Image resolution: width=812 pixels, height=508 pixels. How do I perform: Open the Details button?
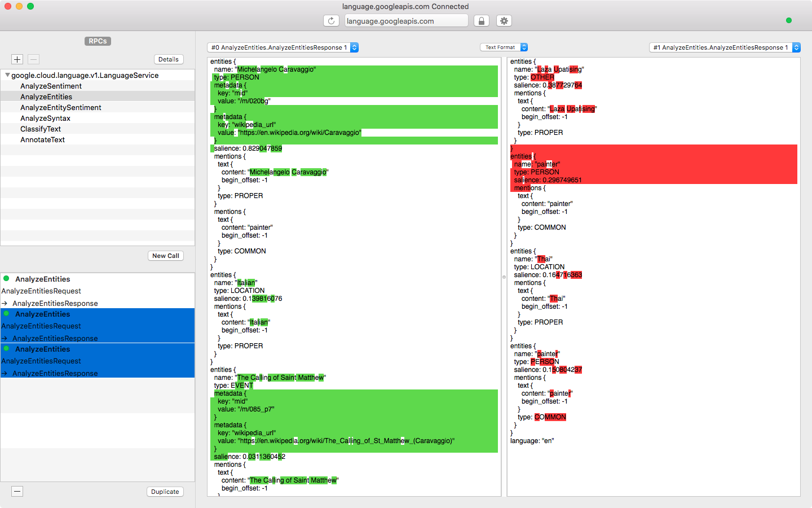(169, 59)
